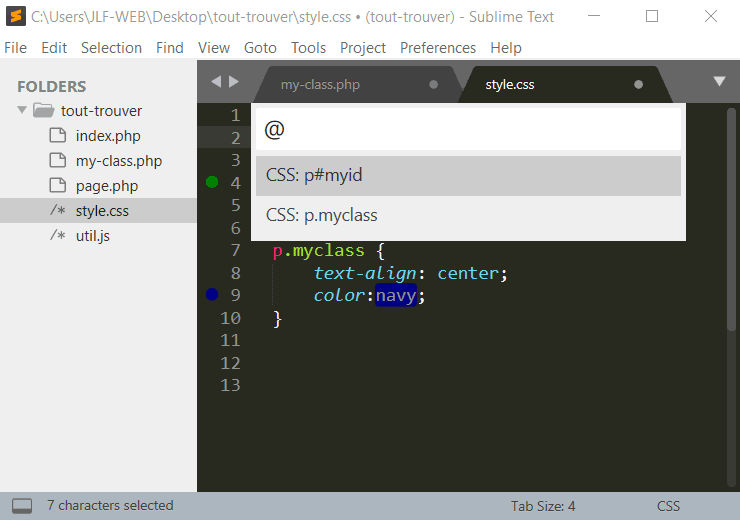Open the Find menu
Image resolution: width=740 pixels, height=520 pixels.
[169, 48]
